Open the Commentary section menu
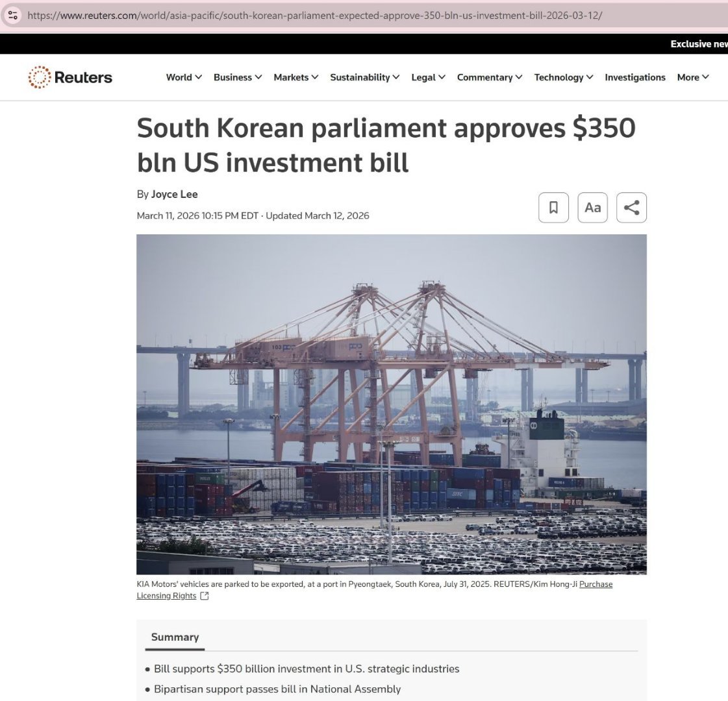Image resolution: width=728 pixels, height=701 pixels. click(489, 77)
